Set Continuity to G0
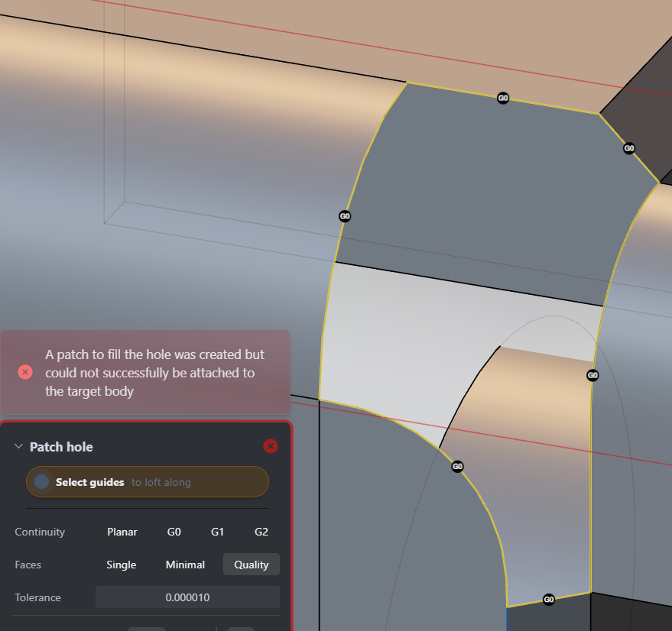 tap(174, 532)
